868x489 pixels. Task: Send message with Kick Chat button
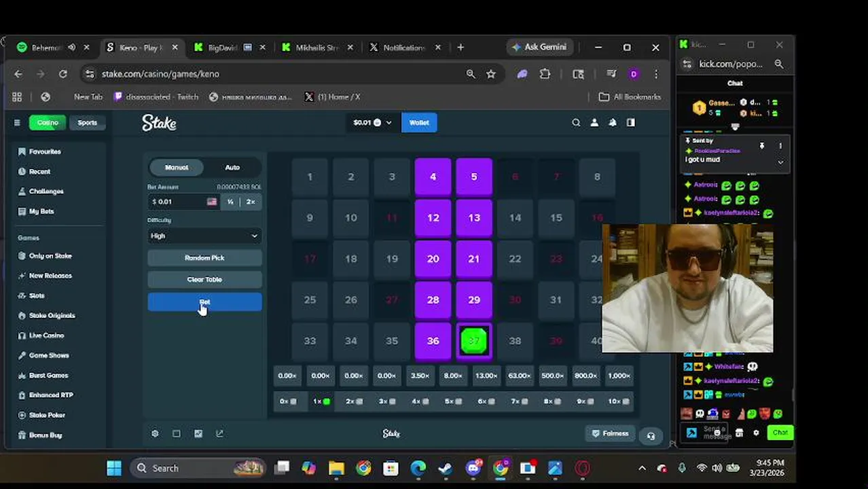click(x=780, y=433)
